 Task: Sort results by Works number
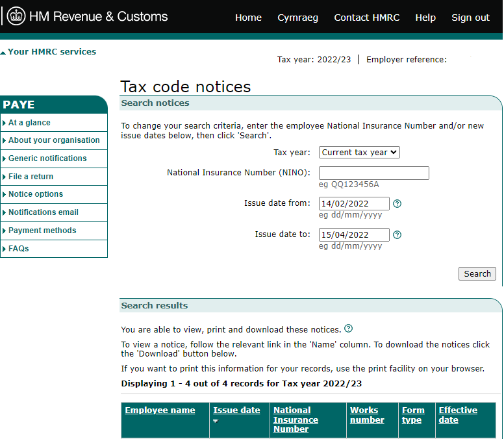tap(367, 415)
